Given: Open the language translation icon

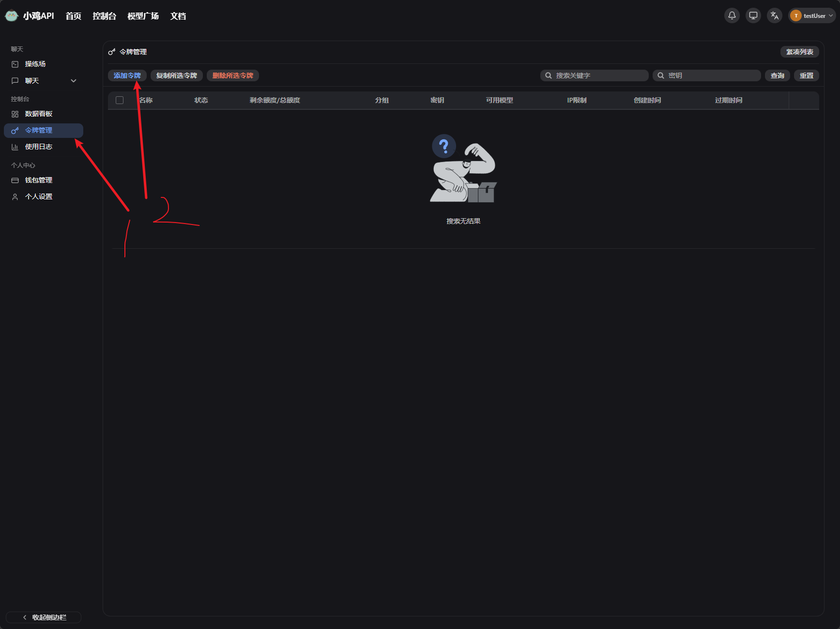Looking at the screenshot, I should (x=774, y=15).
